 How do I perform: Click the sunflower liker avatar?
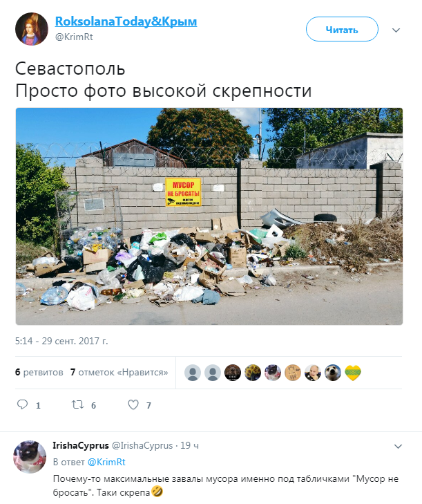(x=253, y=373)
